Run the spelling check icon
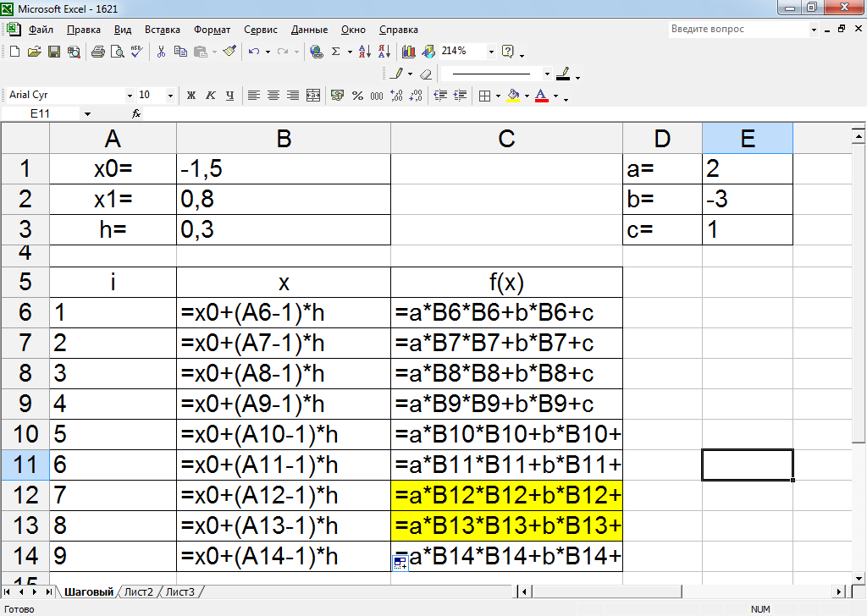This screenshot has width=867, height=616. click(136, 52)
